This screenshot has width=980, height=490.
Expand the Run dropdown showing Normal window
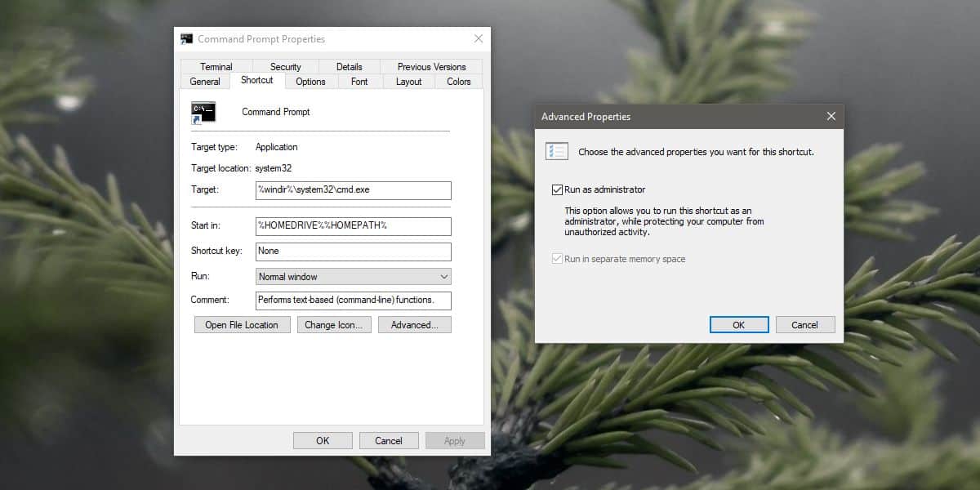[354, 277]
